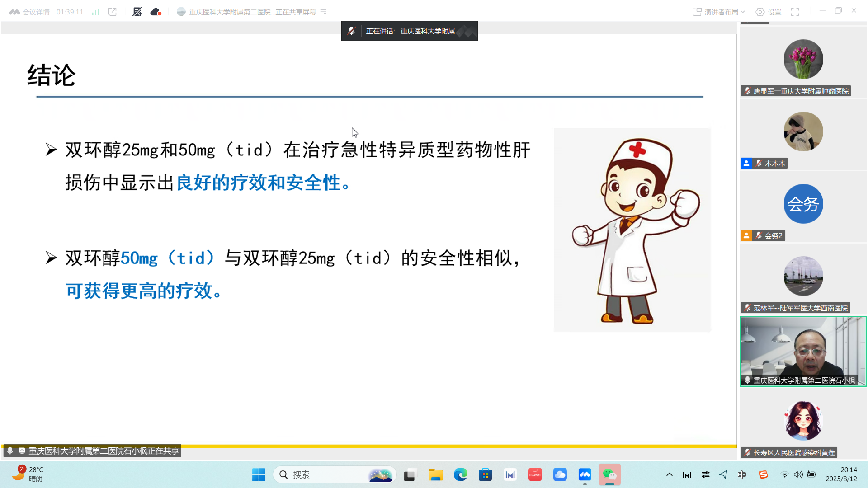Viewport: 868px width, 488px height.
Task: Click the 正在讲话 speaker banner
Action: tap(410, 31)
